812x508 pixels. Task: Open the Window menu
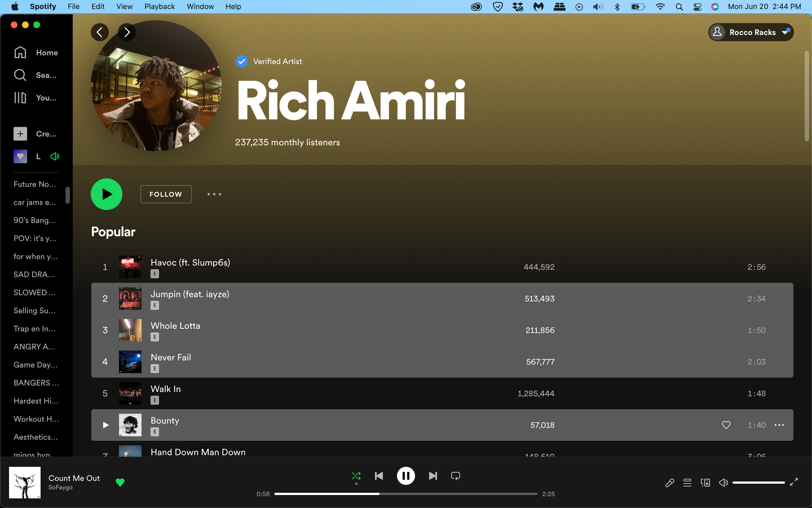200,7
